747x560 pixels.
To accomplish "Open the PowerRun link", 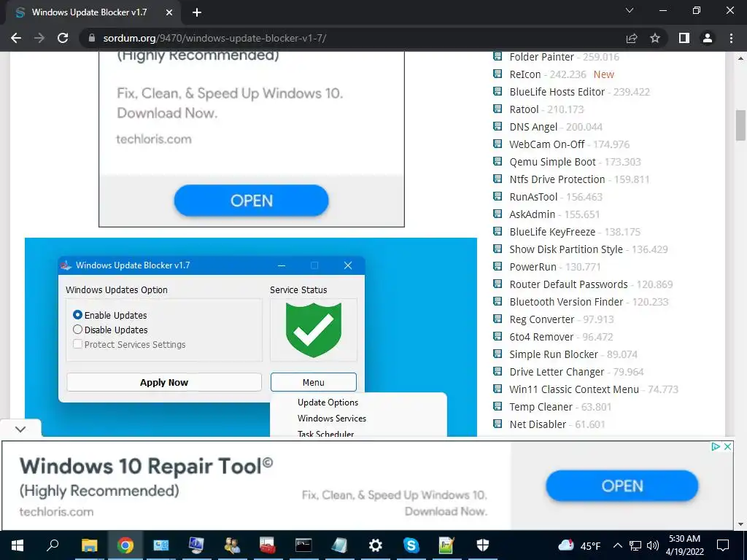I will pos(533,267).
